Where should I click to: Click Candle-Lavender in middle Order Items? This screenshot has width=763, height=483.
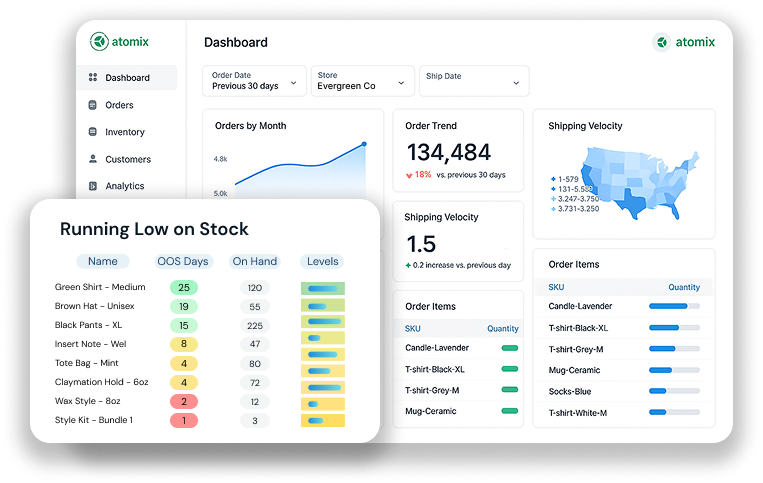[437, 348]
